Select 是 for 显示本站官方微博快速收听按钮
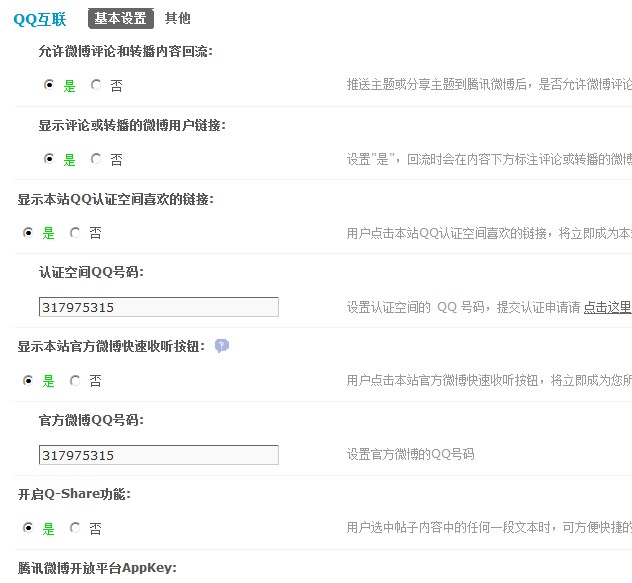 28,381
